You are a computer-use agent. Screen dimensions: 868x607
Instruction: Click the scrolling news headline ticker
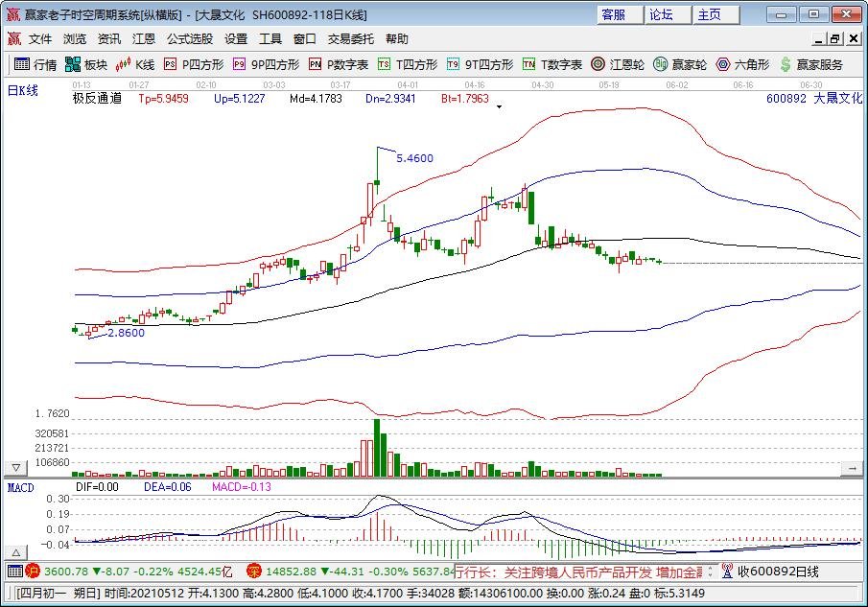[578, 572]
